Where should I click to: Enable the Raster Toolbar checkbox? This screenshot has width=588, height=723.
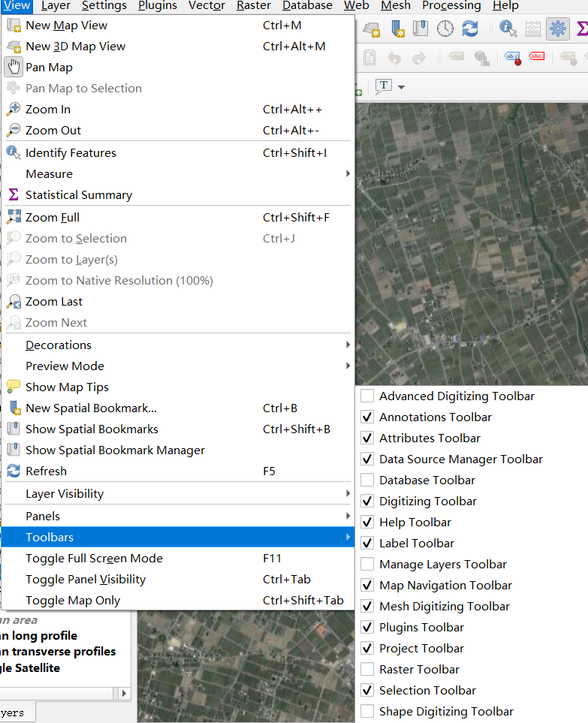point(367,670)
